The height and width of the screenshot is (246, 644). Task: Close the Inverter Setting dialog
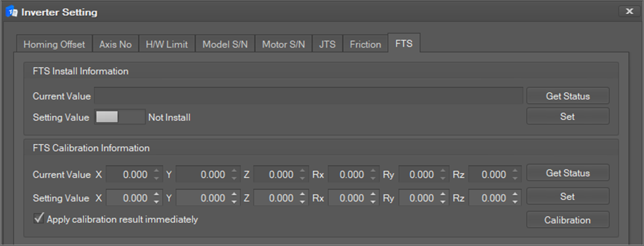click(x=629, y=12)
